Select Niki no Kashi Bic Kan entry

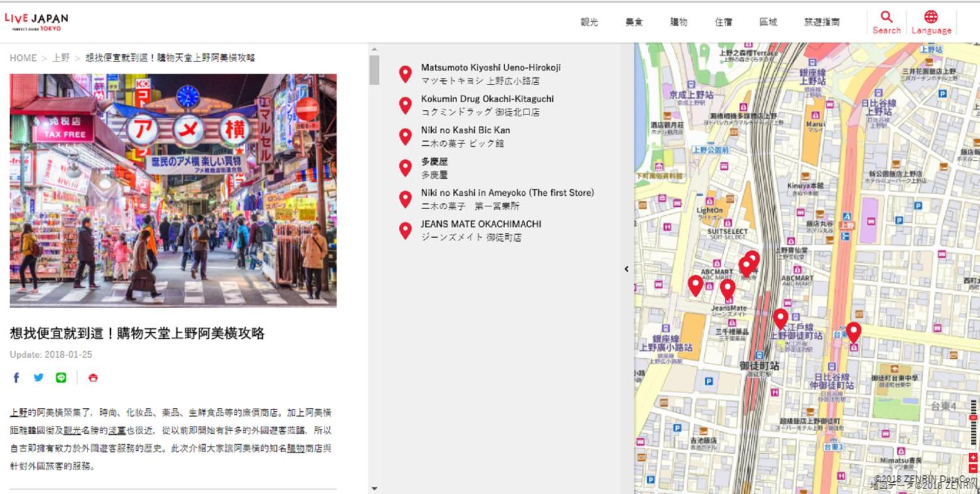[x=465, y=130]
